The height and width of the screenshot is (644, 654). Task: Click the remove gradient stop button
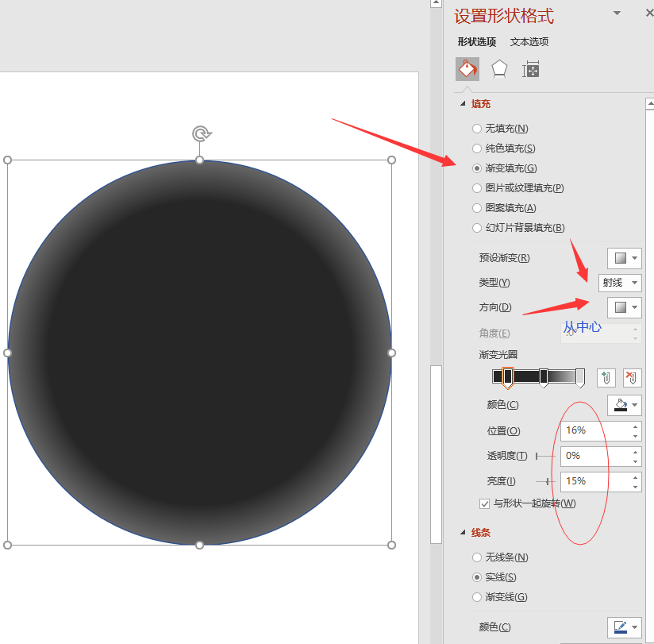pyautogui.click(x=632, y=378)
